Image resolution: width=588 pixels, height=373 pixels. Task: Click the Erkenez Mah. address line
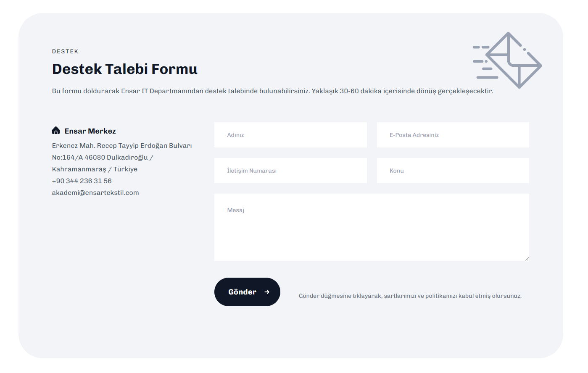pos(122,146)
